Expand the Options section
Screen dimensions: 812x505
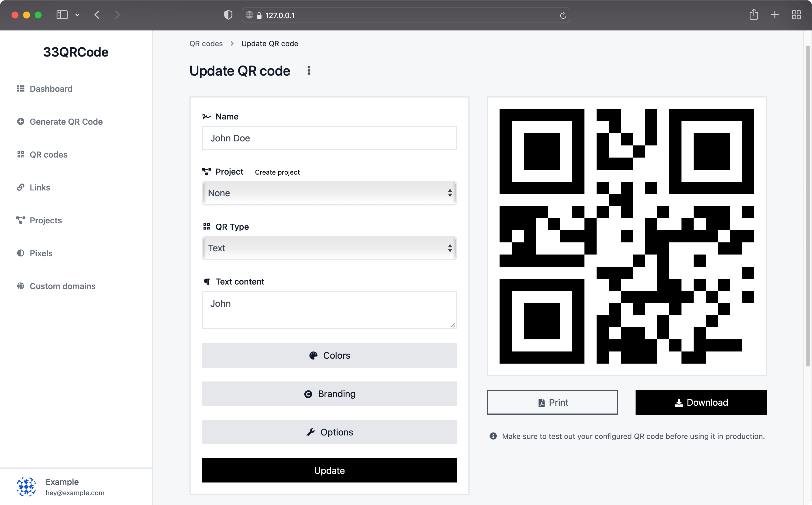click(329, 432)
